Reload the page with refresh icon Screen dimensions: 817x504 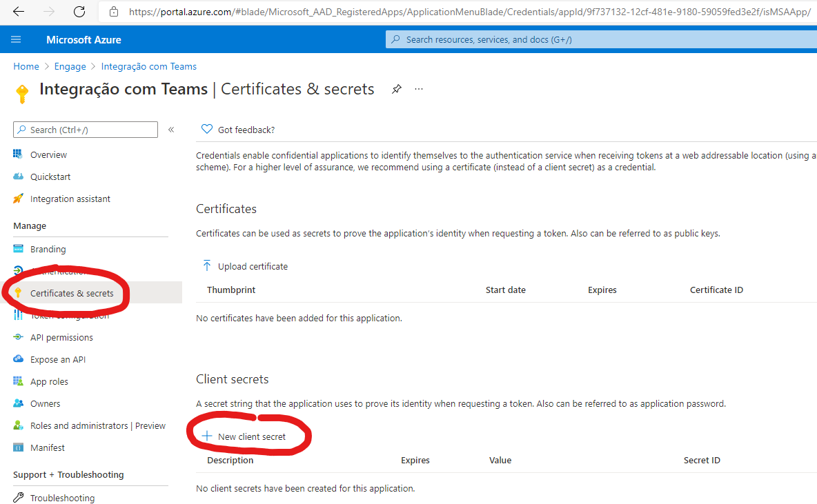pos(79,12)
